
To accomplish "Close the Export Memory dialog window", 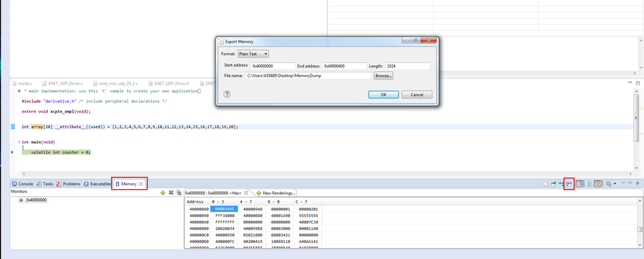I will click(x=430, y=40).
